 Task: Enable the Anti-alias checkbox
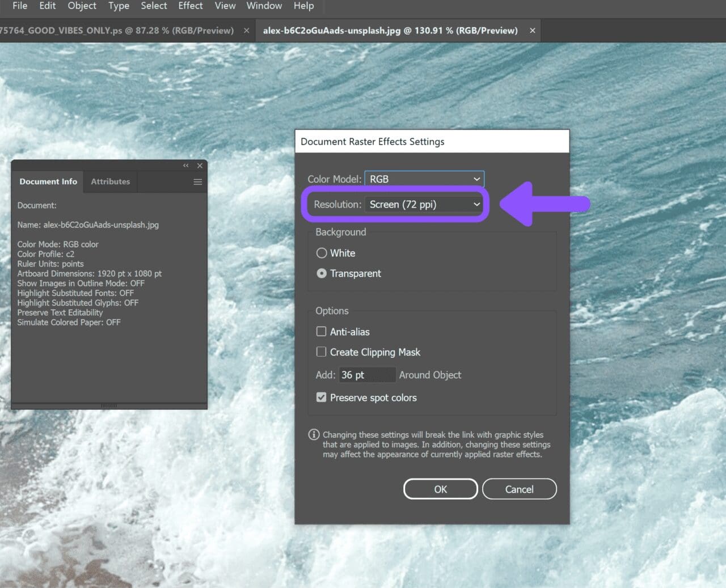point(321,331)
